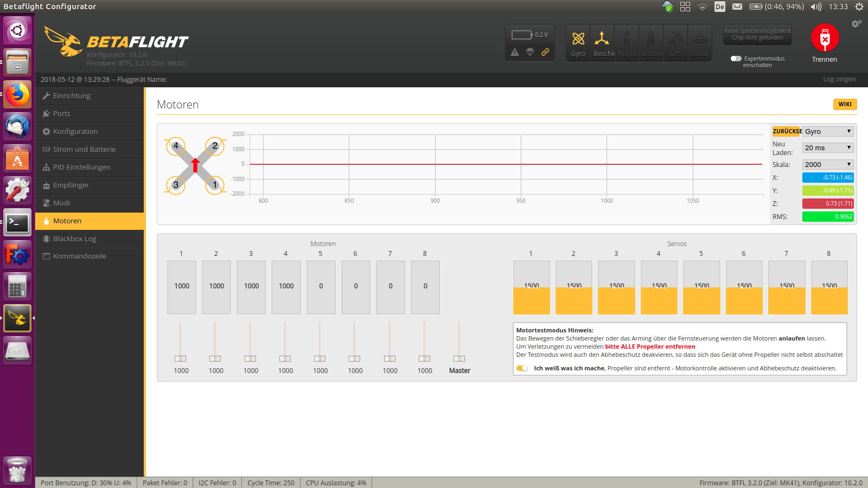
Task: Click the ZURÜCKSETZEN reset button
Action: 787,131
